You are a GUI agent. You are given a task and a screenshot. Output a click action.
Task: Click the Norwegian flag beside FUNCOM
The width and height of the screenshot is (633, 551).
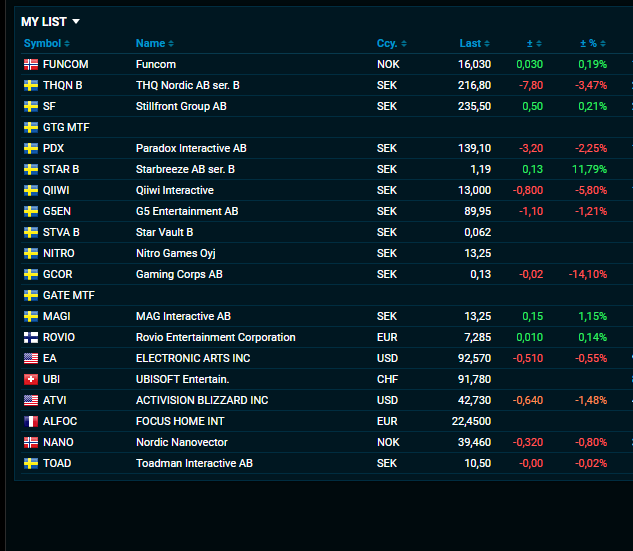coord(31,64)
